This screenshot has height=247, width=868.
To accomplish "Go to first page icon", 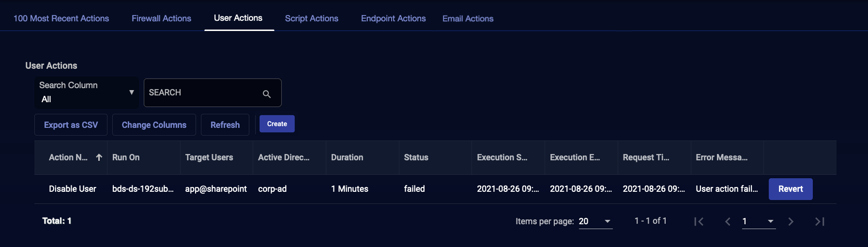I will (x=699, y=221).
